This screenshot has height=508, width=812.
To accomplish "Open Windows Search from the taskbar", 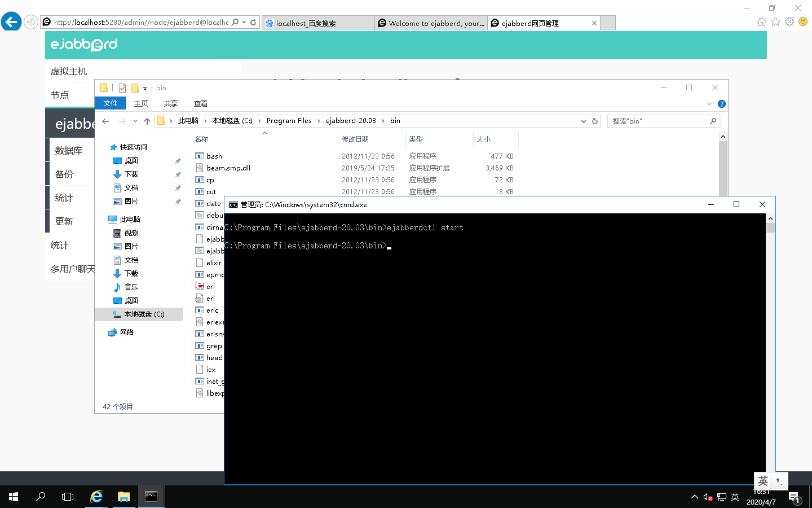I will click(40, 497).
